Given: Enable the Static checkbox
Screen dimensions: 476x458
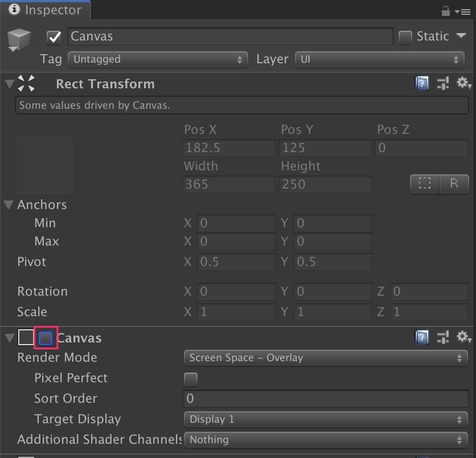Looking at the screenshot, I should pos(405,37).
